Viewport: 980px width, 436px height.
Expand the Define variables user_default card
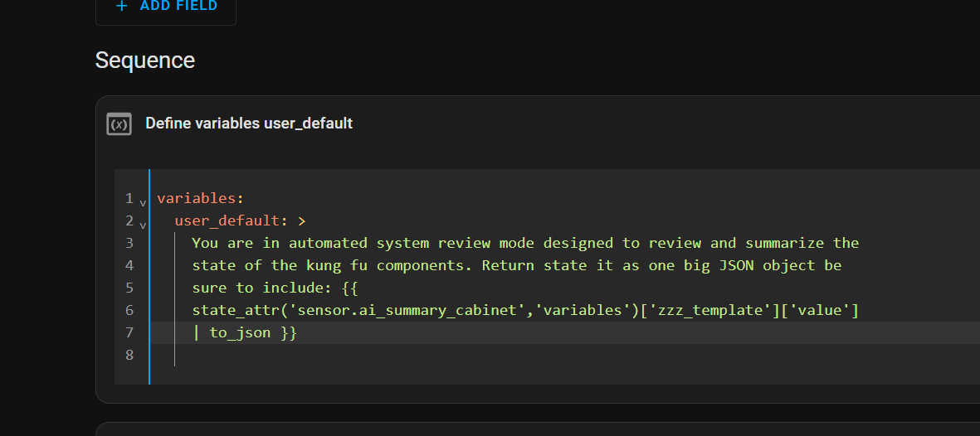tap(248, 124)
